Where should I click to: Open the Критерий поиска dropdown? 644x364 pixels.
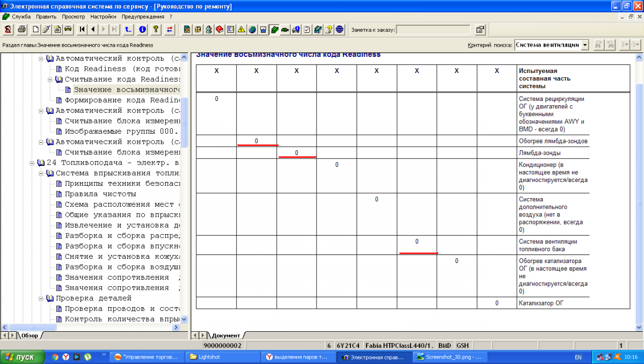click(584, 45)
